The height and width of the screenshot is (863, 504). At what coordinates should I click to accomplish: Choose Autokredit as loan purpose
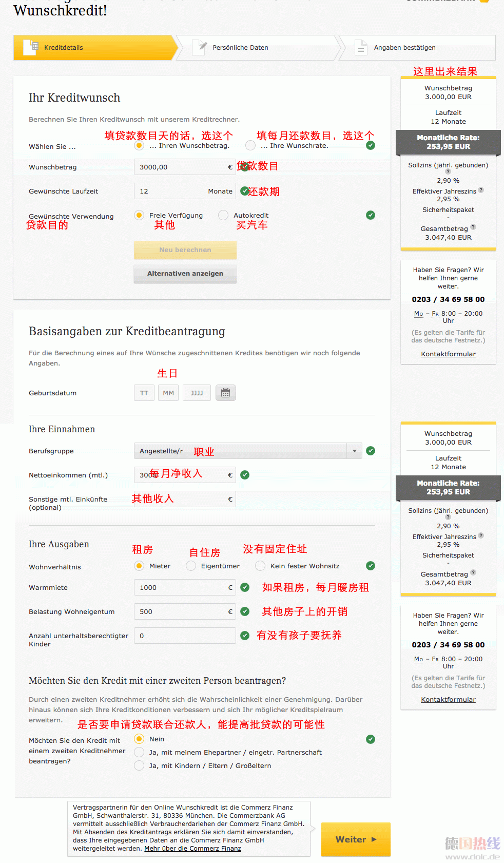click(223, 215)
